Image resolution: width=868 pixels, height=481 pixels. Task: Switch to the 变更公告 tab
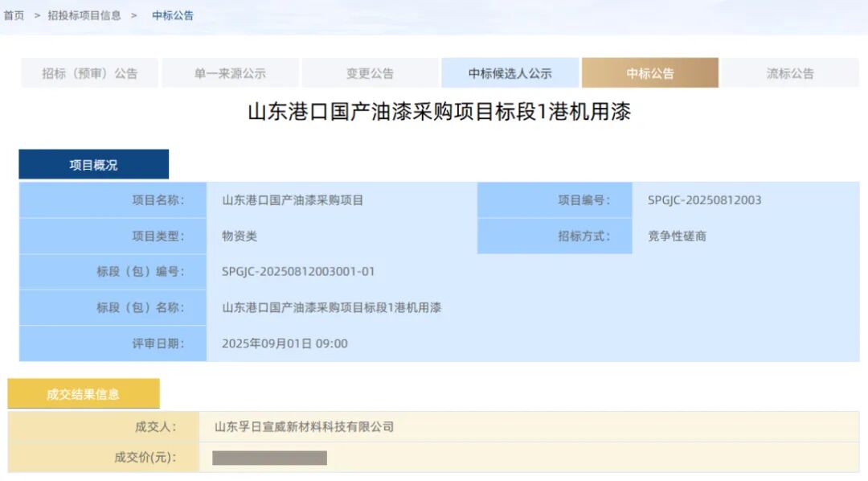pos(370,72)
